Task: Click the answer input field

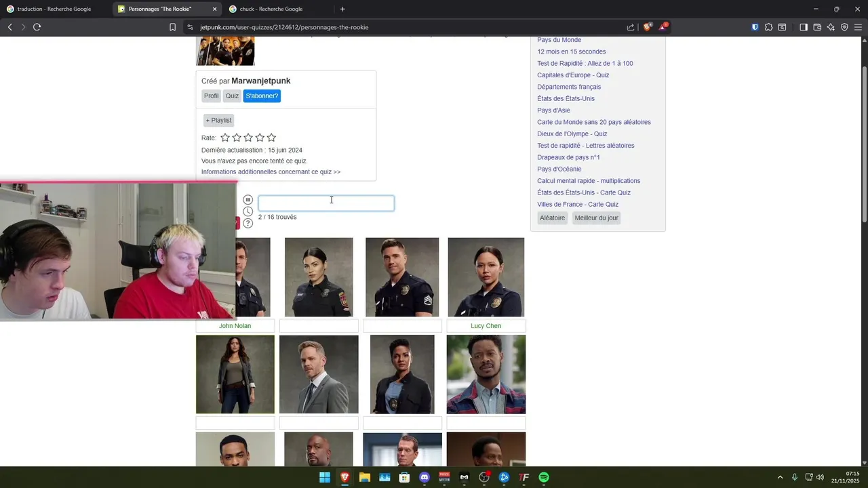Action: pyautogui.click(x=326, y=203)
